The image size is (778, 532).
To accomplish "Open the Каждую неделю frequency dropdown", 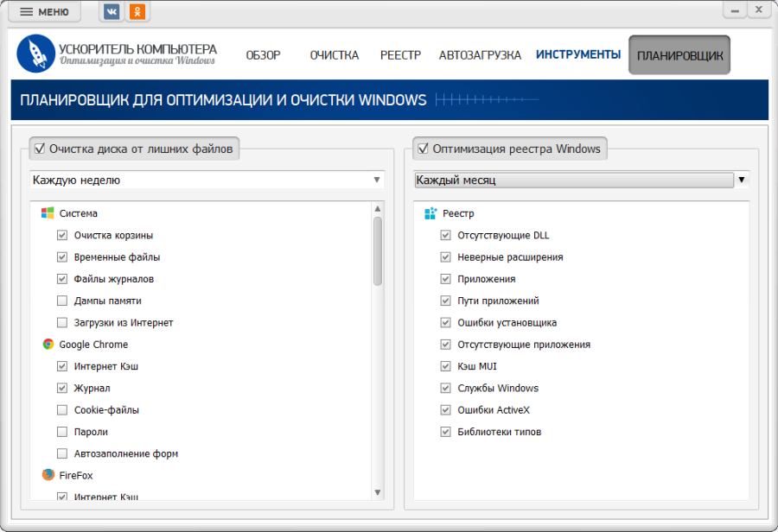I will 207,180.
